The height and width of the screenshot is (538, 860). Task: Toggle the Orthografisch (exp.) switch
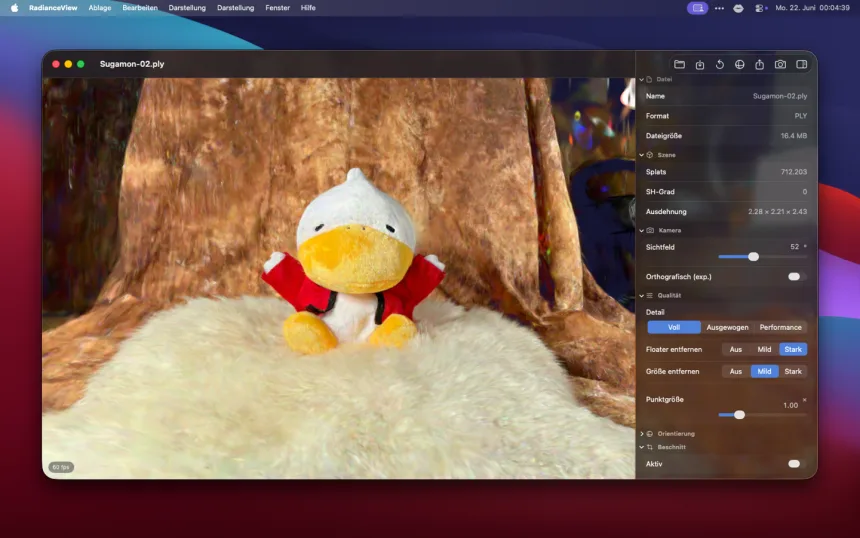point(794,276)
